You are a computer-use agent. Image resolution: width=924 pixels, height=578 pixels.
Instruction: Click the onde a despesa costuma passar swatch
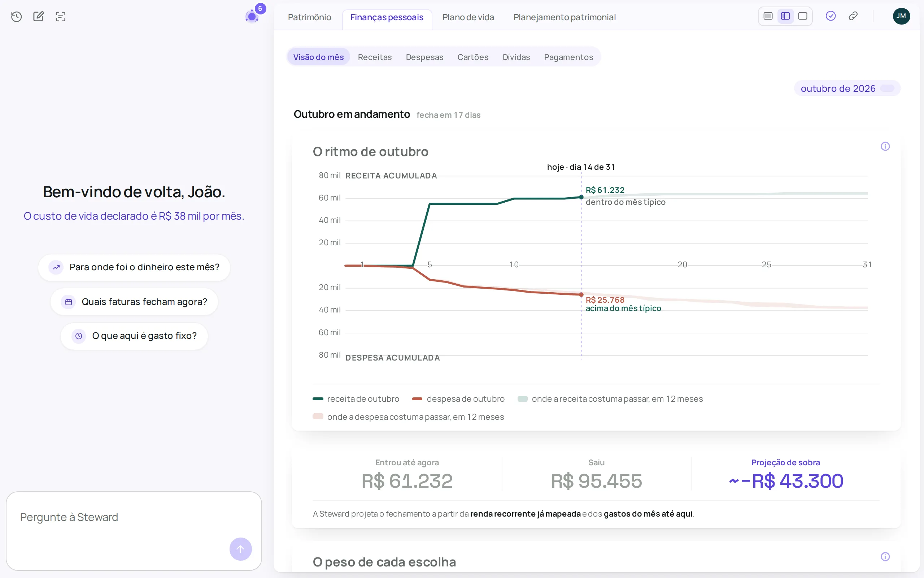[318, 417]
